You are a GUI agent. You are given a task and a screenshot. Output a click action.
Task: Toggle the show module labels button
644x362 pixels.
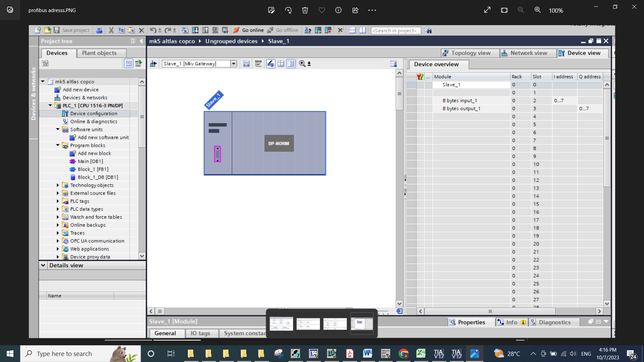pyautogui.click(x=258, y=64)
